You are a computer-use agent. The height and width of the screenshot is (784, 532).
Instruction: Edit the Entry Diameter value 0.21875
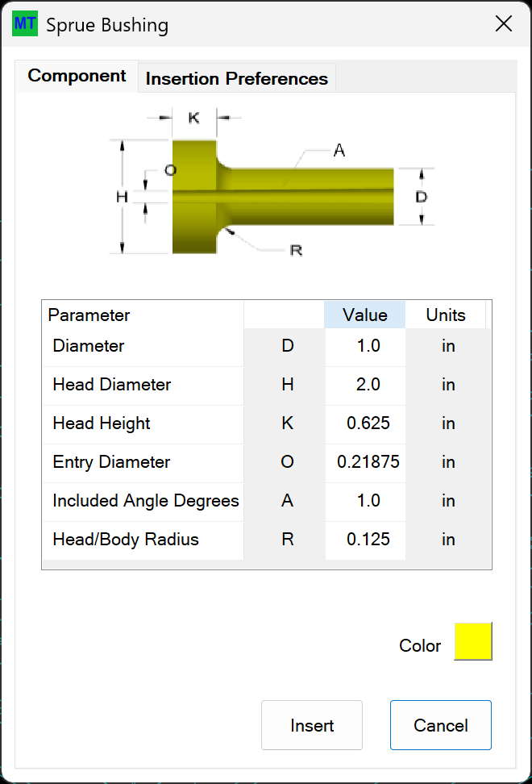pyautogui.click(x=365, y=462)
